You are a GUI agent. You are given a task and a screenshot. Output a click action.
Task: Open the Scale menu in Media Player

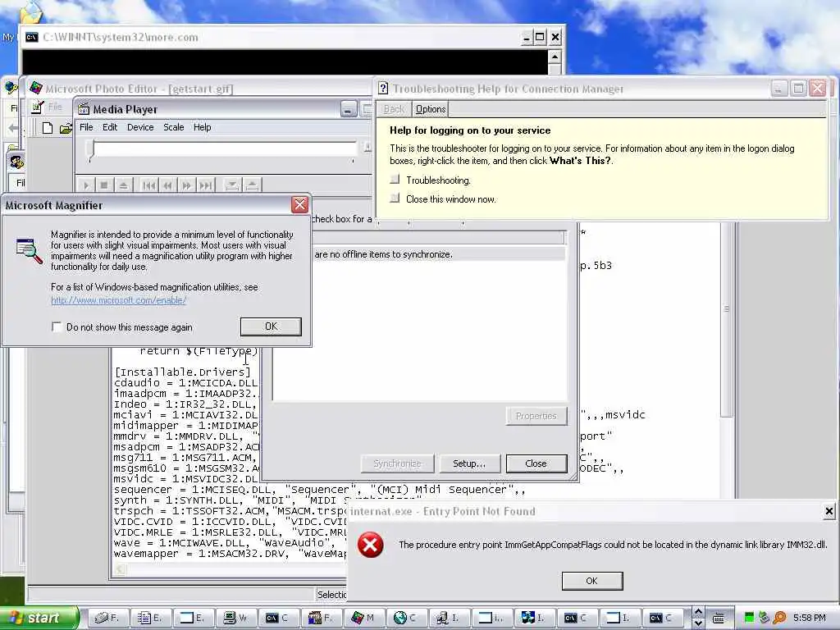174,127
